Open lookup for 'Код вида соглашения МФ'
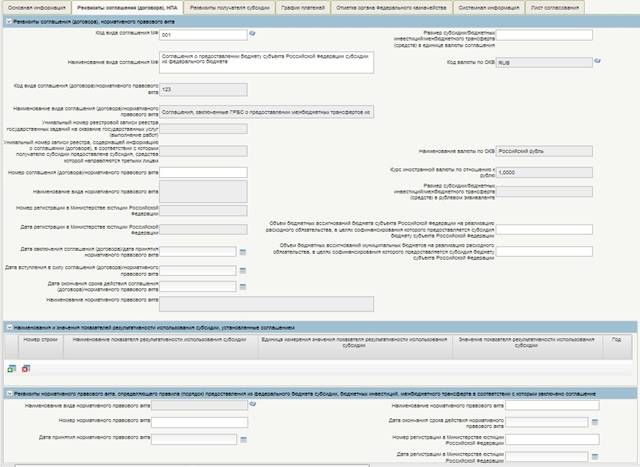The image size is (640, 467). click(252, 33)
